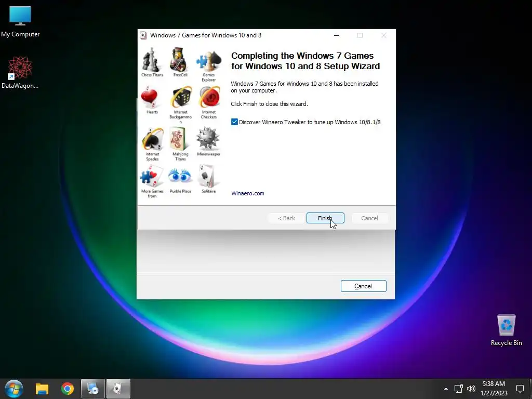Open the Winaero.com link
532x399 pixels.
tap(248, 193)
